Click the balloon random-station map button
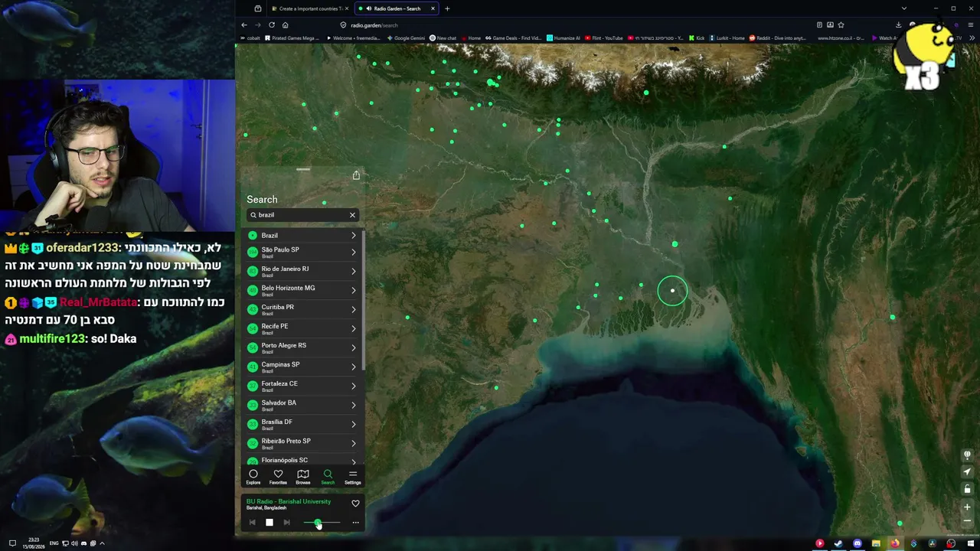Screen dimensions: 980x551 click(x=968, y=455)
